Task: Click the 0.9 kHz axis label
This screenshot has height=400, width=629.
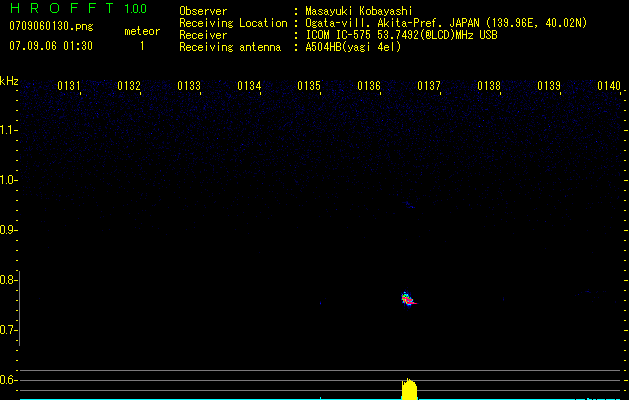Action: pyautogui.click(x=7, y=230)
